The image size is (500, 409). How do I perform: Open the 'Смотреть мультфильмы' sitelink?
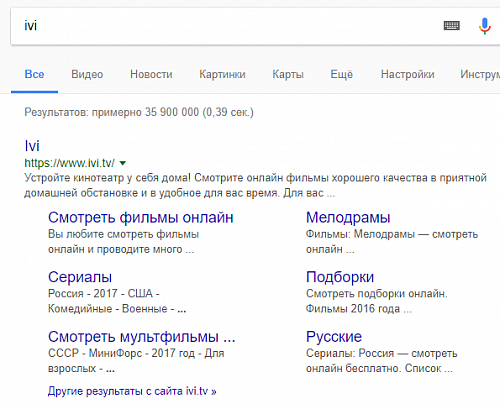[x=142, y=337]
